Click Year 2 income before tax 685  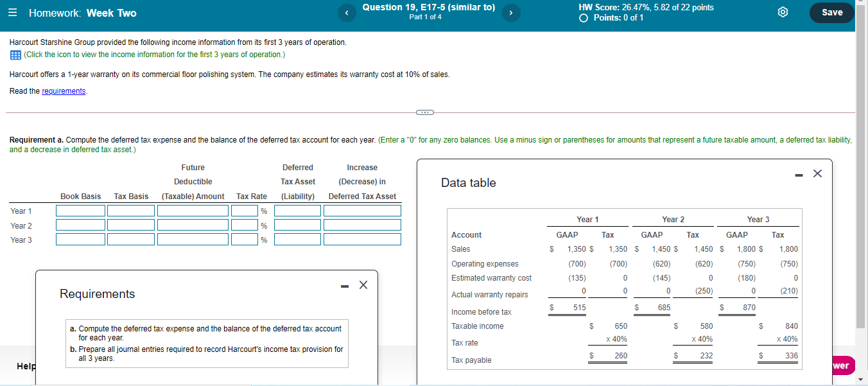[x=664, y=308]
